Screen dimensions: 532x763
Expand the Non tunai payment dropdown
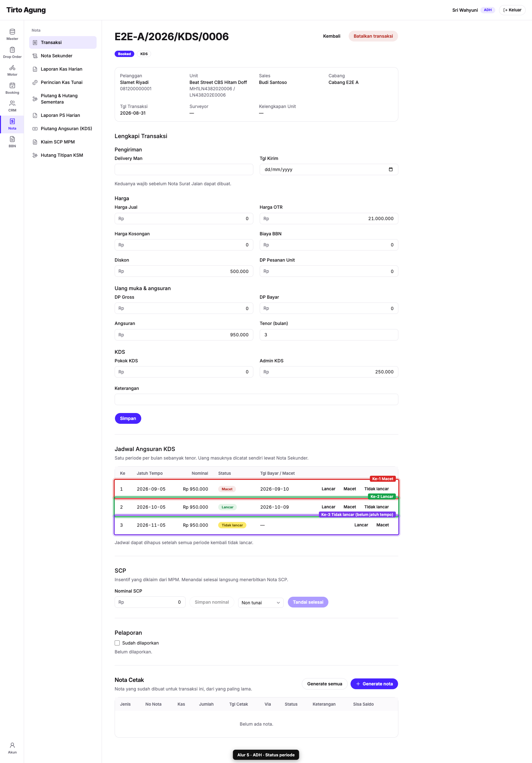click(261, 602)
